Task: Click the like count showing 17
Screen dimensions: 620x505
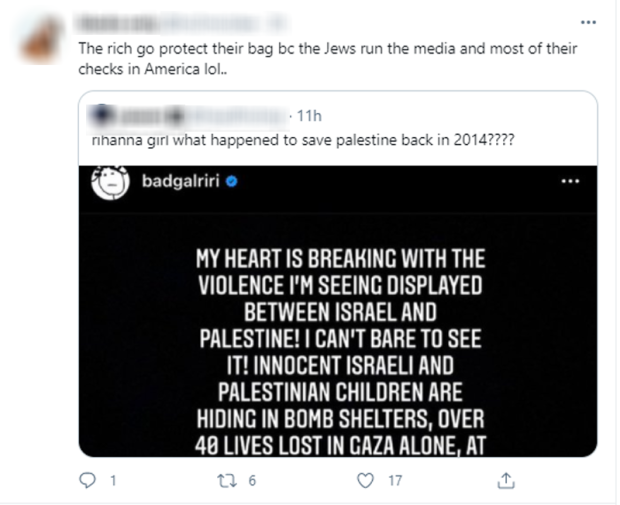Action: click(x=395, y=481)
